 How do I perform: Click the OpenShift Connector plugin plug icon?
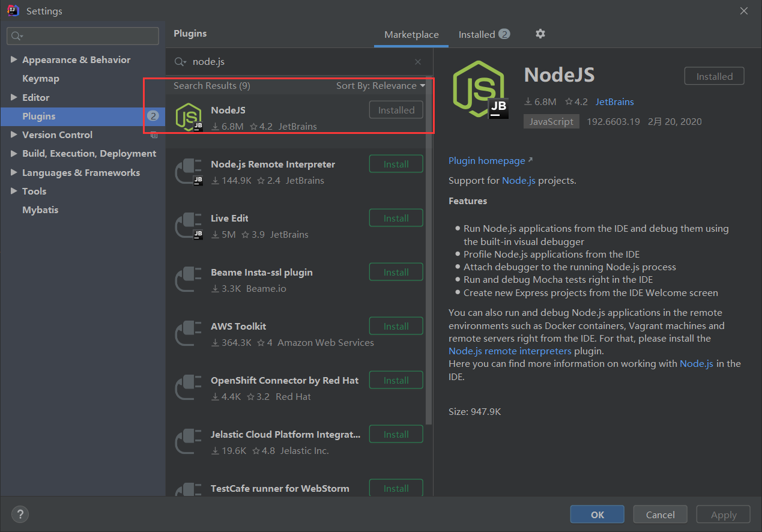click(187, 388)
